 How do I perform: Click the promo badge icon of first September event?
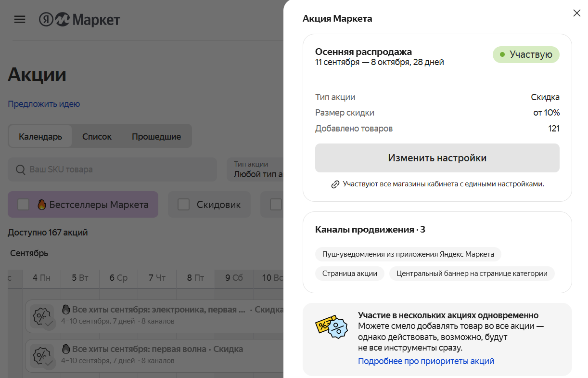[x=41, y=316]
